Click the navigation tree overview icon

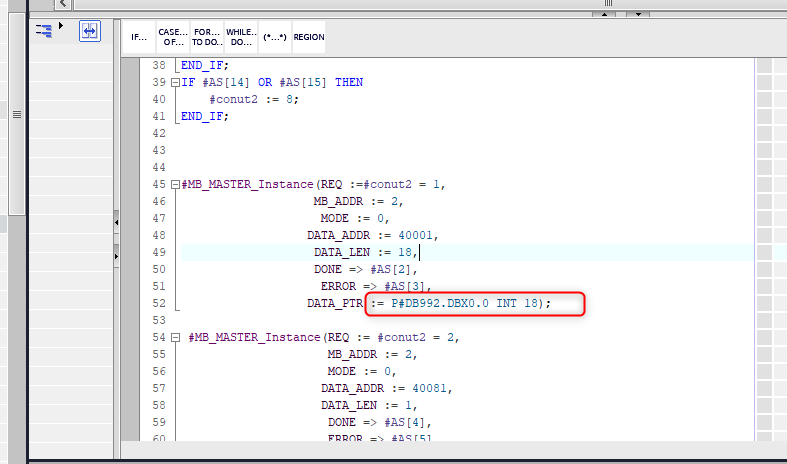44,31
